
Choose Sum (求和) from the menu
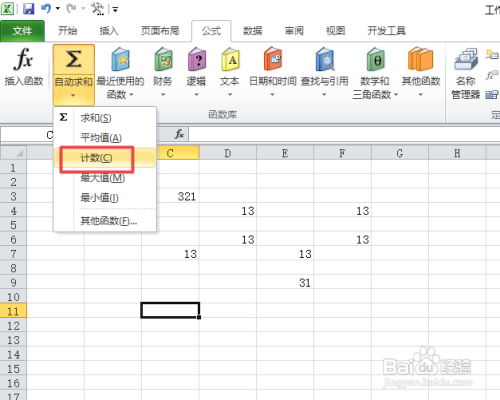click(105, 118)
